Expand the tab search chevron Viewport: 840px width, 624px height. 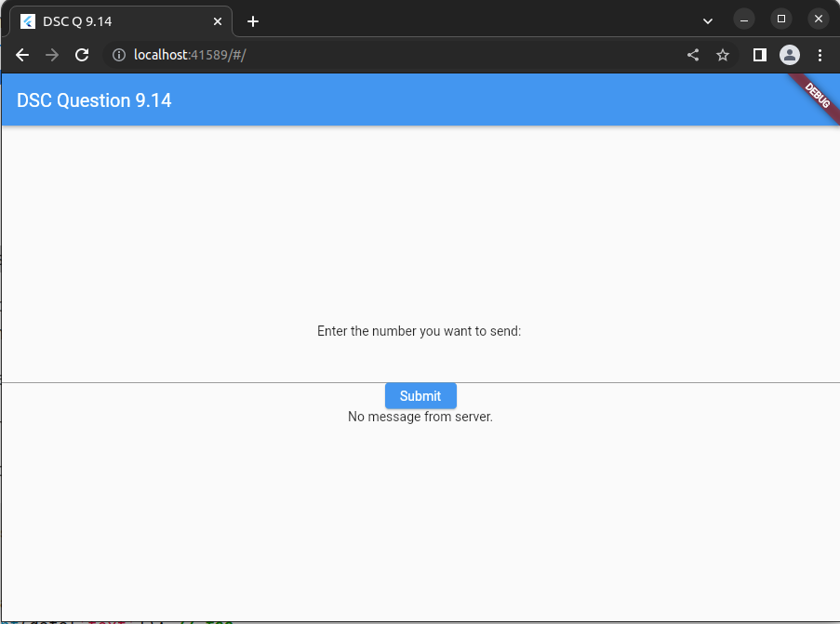point(708,20)
